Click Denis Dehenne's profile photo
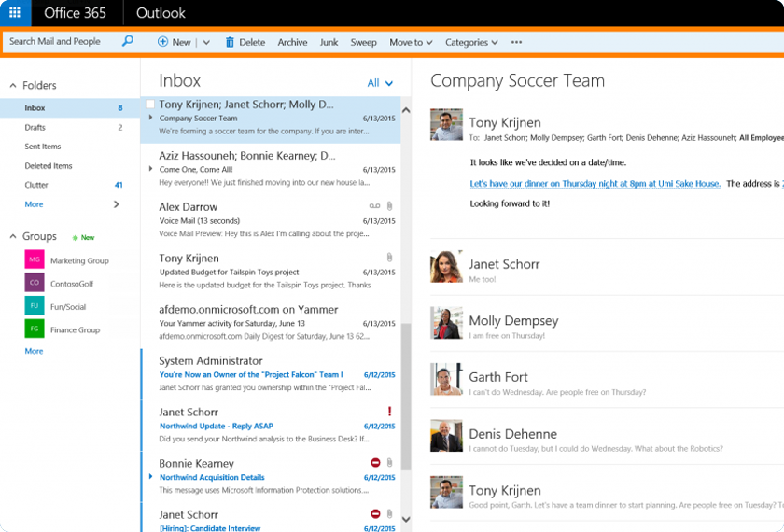The width and height of the screenshot is (784, 532). [446, 436]
